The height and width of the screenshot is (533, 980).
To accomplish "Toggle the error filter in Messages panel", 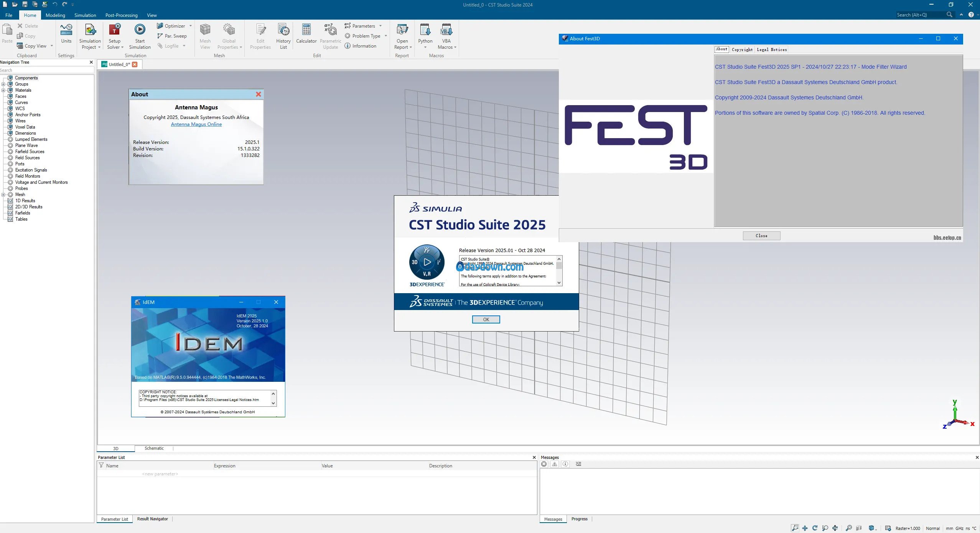I will tap(544, 464).
